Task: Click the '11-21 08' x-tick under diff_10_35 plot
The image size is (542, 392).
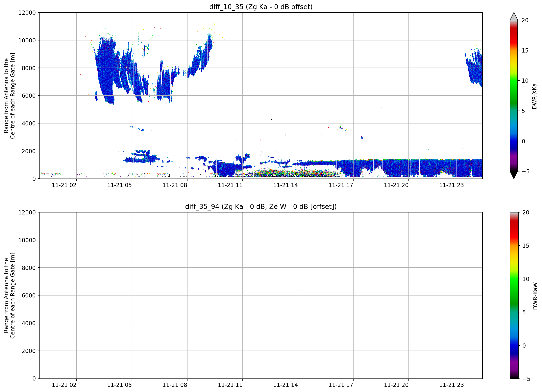Action: click(175, 185)
